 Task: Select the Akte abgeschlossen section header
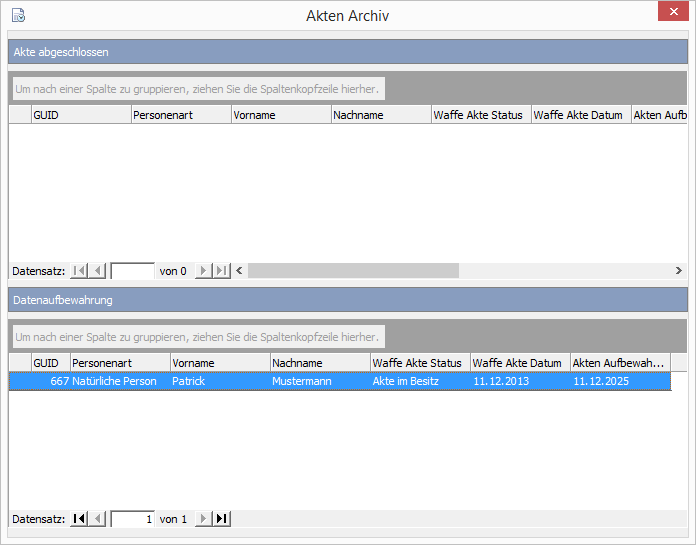click(347, 51)
